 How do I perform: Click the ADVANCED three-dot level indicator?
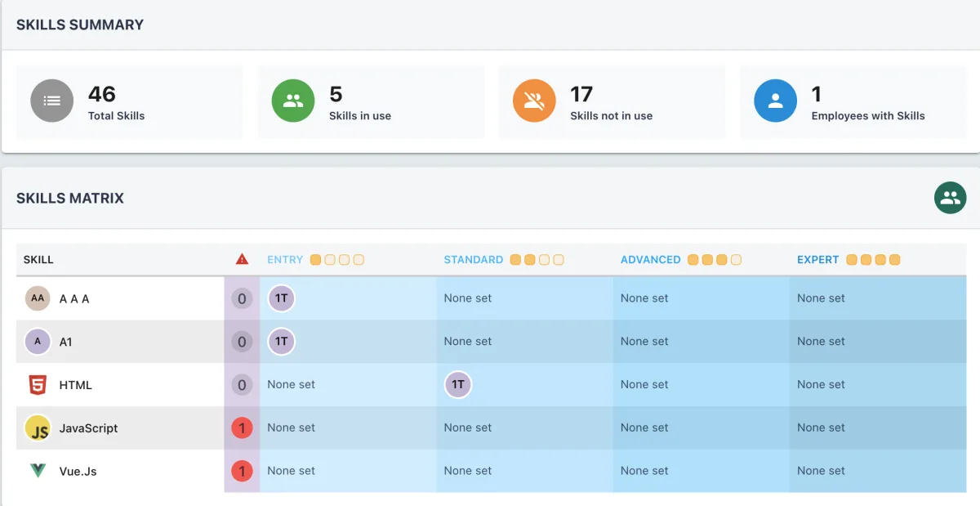pos(715,260)
